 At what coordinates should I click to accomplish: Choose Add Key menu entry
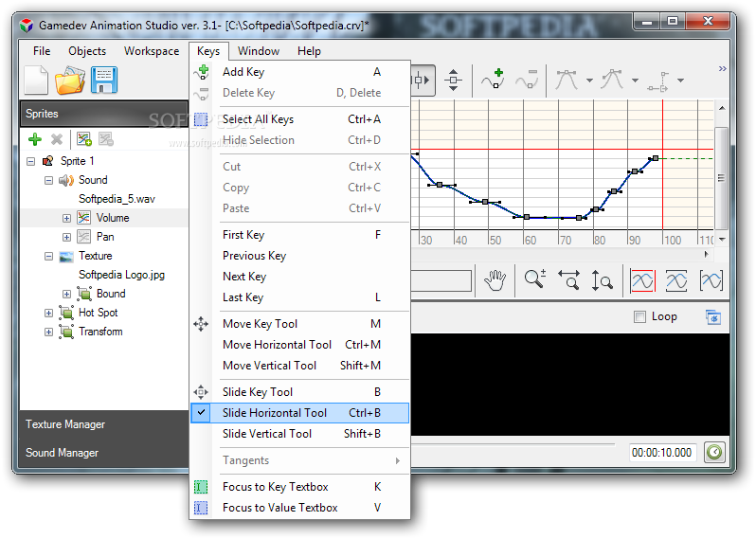299,72
